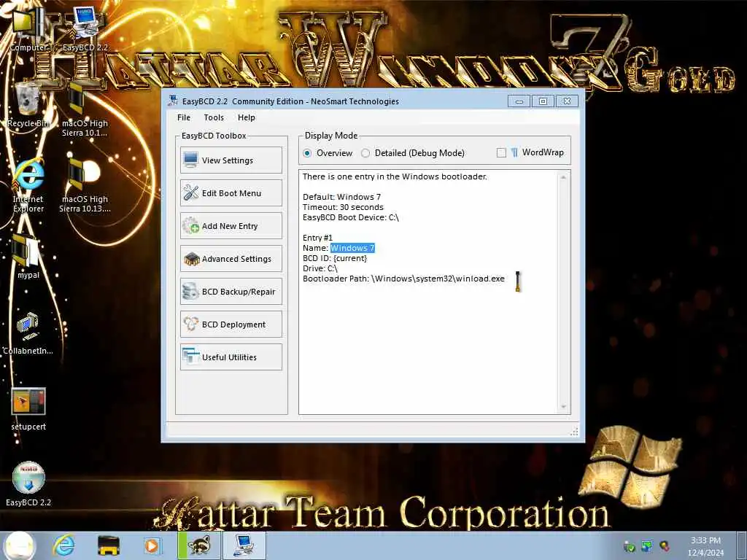Viewport: 747px width, 560px height.
Task: Click the green shield tray icon
Action: tap(630, 547)
